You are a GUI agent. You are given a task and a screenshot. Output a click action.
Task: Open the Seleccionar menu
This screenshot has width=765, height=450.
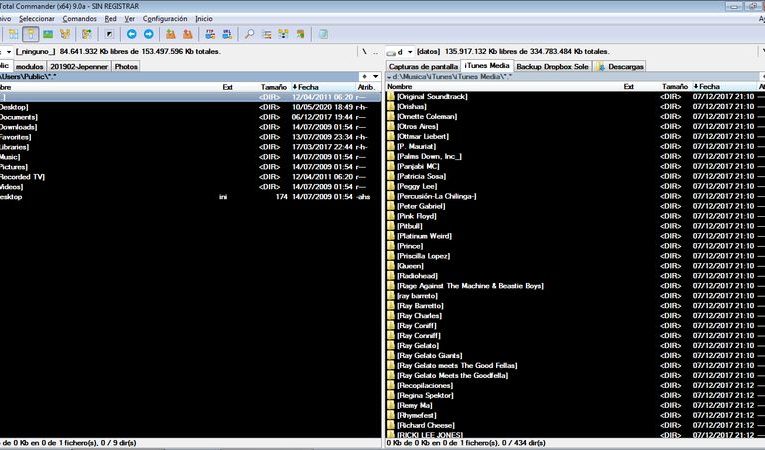point(37,19)
